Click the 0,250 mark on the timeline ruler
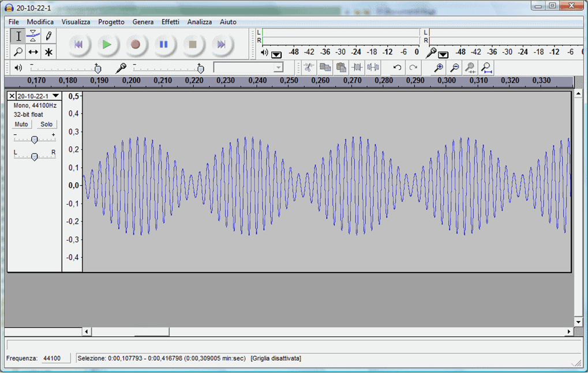588x373 pixels. pos(289,81)
